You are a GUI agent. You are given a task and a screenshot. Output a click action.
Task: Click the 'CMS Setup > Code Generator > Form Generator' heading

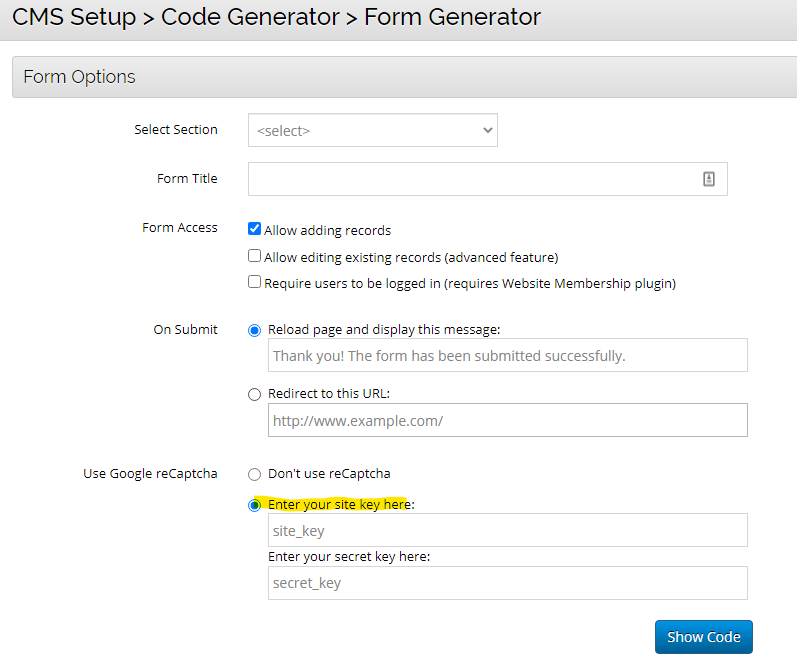(277, 17)
